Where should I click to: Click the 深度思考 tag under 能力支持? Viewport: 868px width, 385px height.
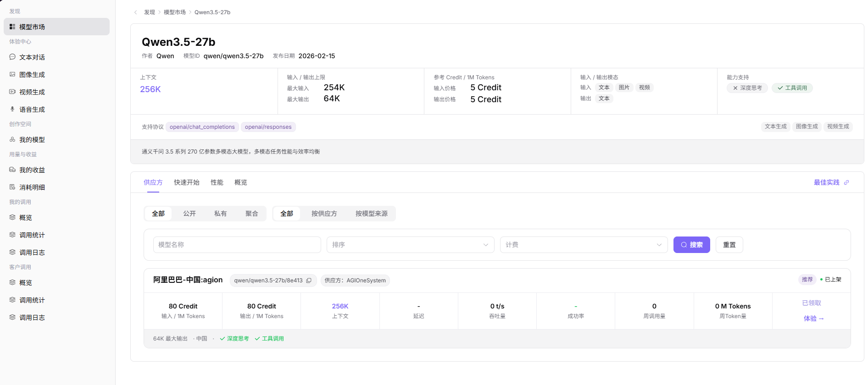coord(747,88)
